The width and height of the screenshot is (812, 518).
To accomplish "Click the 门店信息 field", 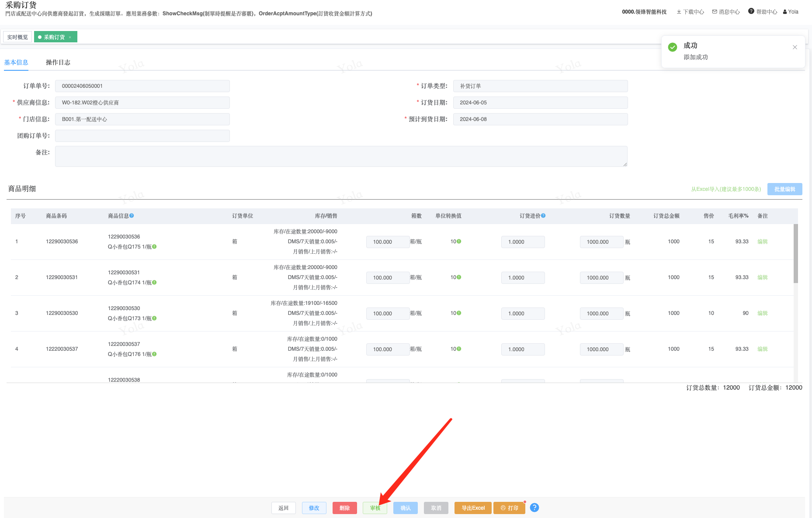I will point(142,119).
